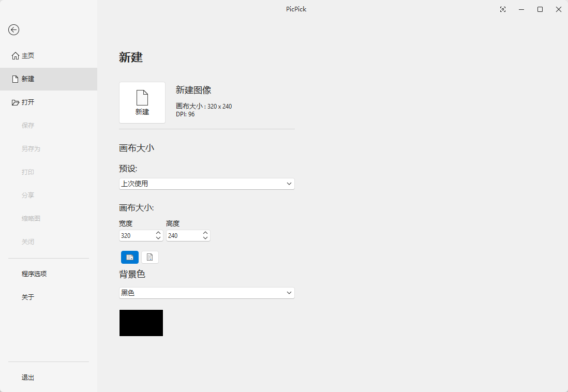Select the 新建 sidebar item
The image size is (568, 392).
pos(49,79)
